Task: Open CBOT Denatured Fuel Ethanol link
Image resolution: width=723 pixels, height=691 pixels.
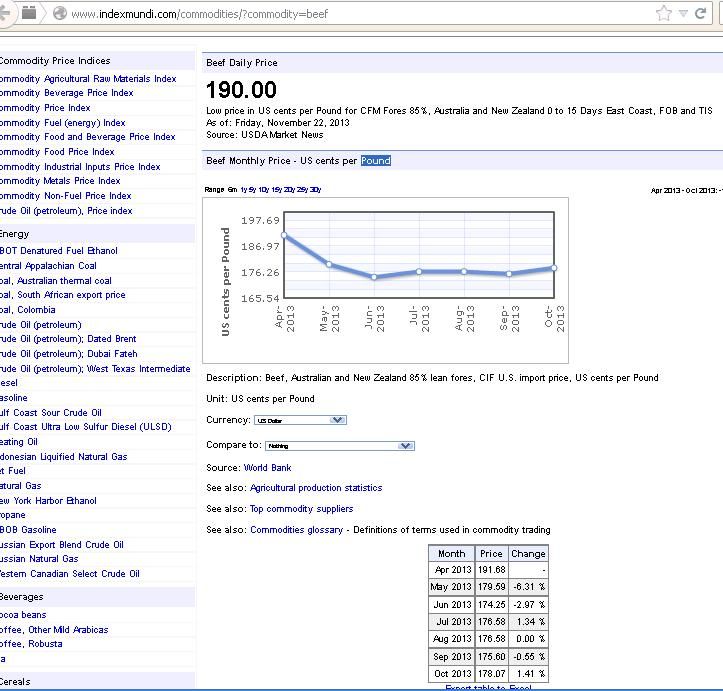Action: [59, 251]
